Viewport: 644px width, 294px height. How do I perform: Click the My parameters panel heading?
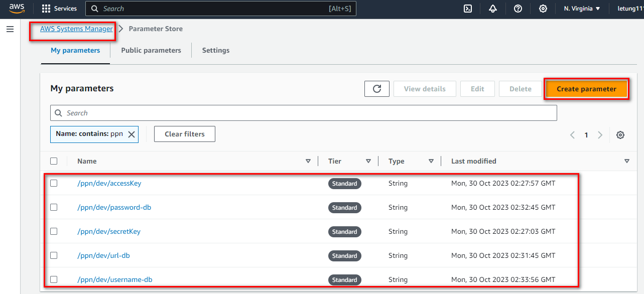click(82, 88)
